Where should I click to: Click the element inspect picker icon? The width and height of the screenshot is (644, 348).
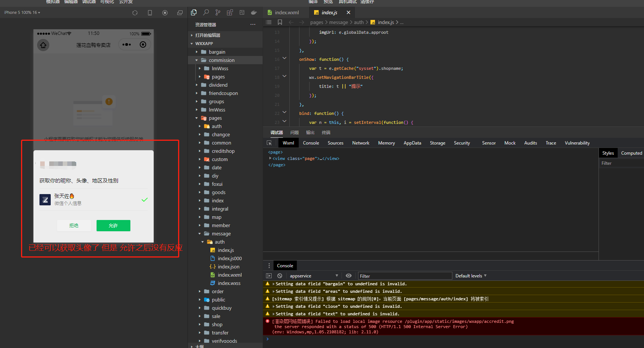click(x=269, y=143)
